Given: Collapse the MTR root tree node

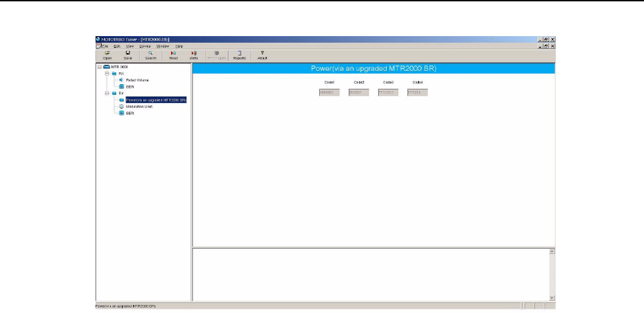Looking at the screenshot, I should click(x=100, y=67).
